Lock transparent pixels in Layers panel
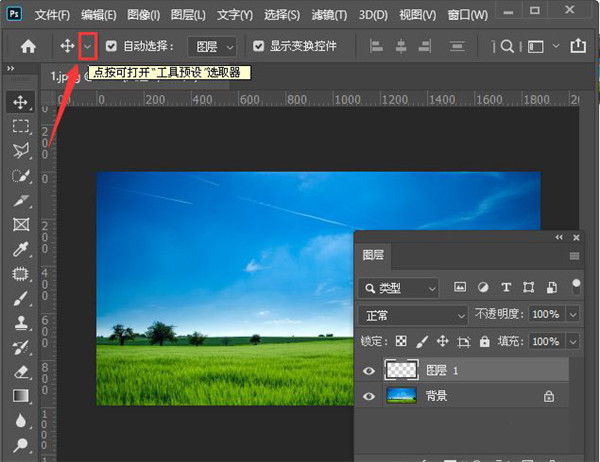This screenshot has width=600, height=462. tap(401, 341)
